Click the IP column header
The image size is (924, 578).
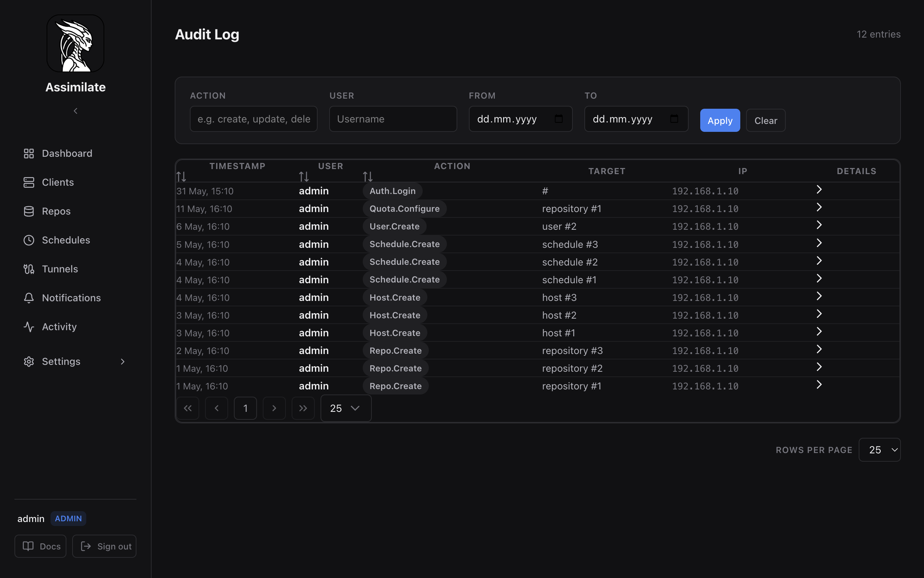743,171
